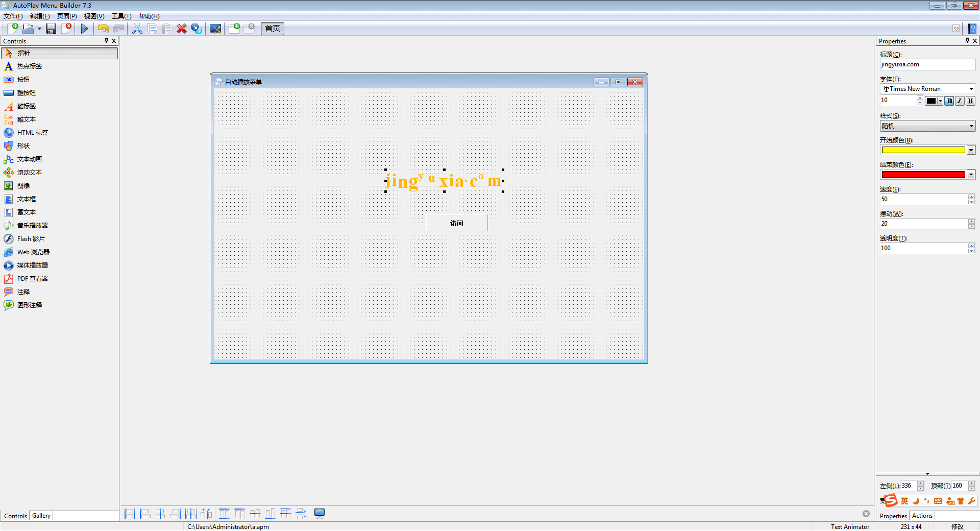Select the 酷按钮 control
Screen dimensions: 980x531
tap(60, 93)
